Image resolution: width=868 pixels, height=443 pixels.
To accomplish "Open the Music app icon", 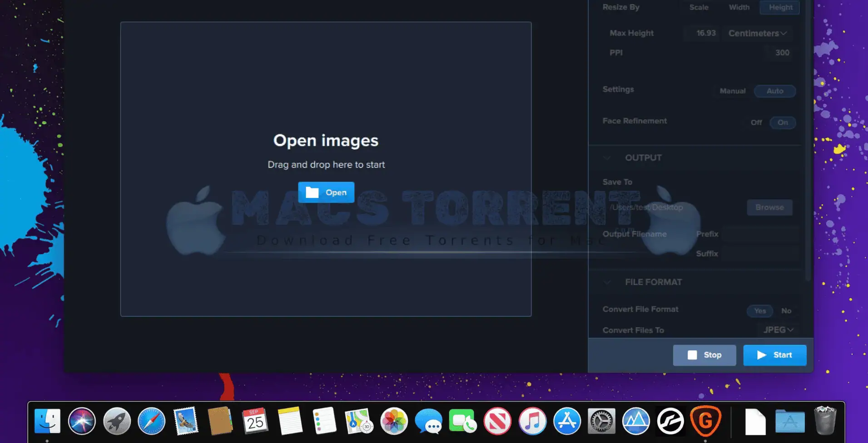I will pos(532,421).
